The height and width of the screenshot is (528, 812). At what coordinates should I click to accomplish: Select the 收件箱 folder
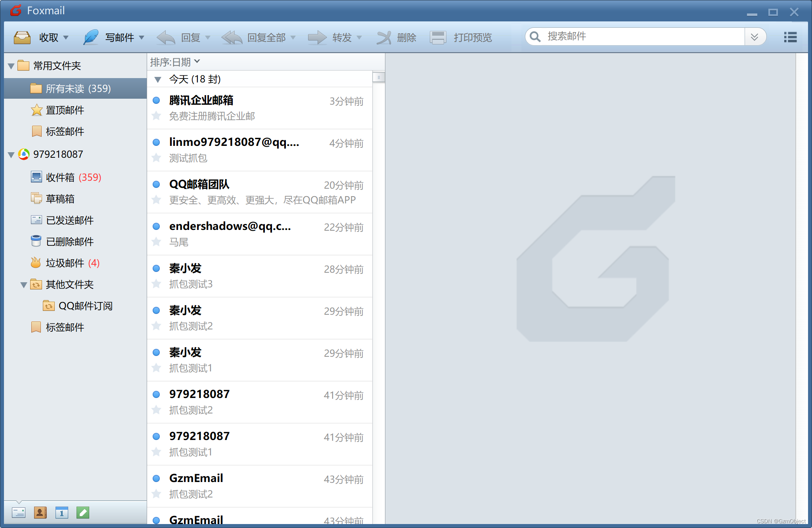(60, 177)
